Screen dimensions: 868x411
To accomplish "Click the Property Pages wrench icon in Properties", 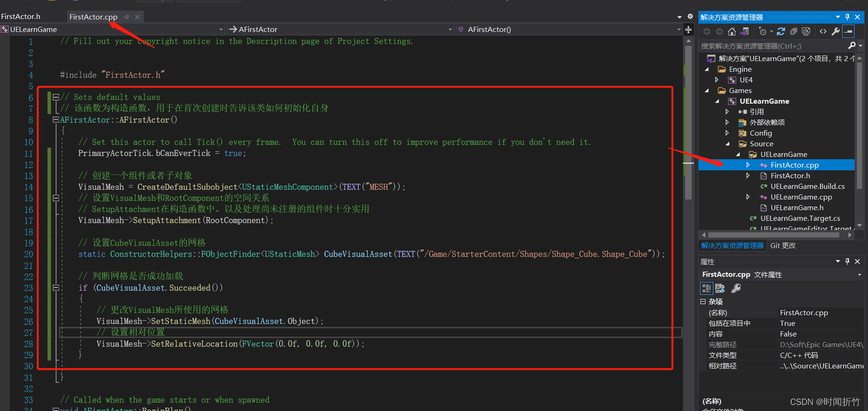I will [736, 288].
